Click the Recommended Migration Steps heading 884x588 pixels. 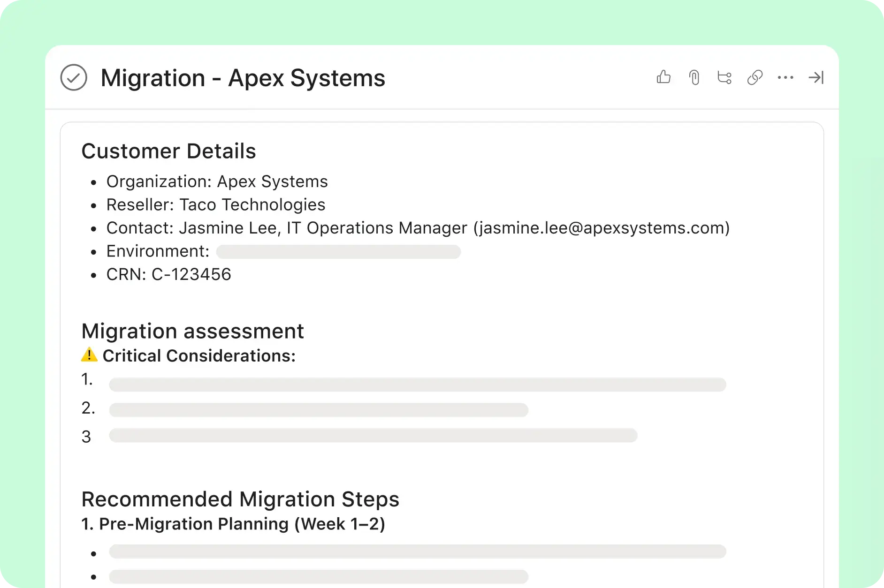pyautogui.click(x=240, y=499)
